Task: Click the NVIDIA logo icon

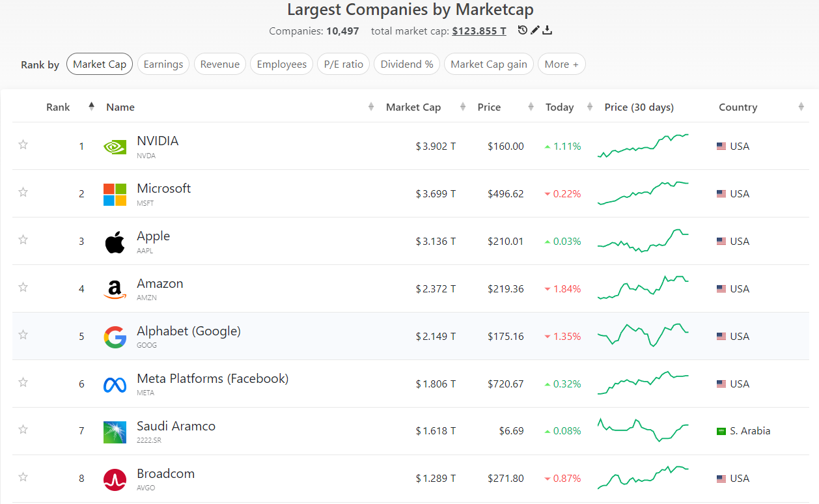Action: pyautogui.click(x=115, y=147)
